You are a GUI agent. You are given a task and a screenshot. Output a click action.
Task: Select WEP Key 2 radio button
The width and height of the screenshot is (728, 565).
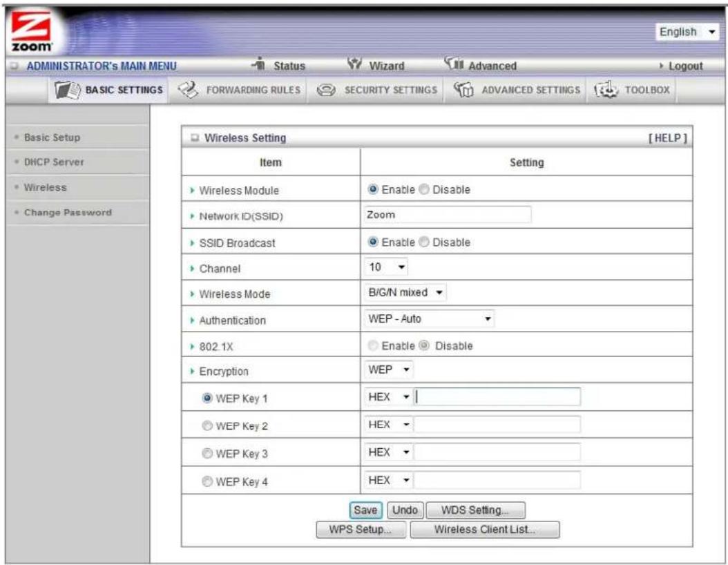pyautogui.click(x=207, y=425)
